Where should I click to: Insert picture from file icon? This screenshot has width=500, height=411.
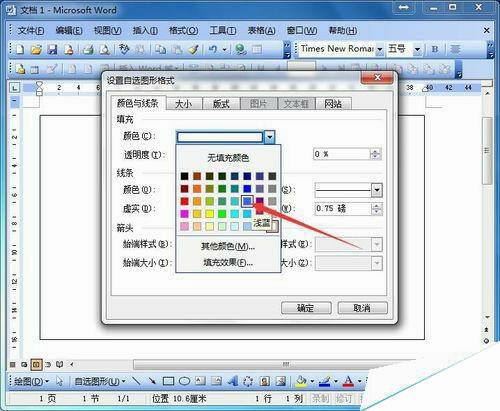[x=281, y=381]
